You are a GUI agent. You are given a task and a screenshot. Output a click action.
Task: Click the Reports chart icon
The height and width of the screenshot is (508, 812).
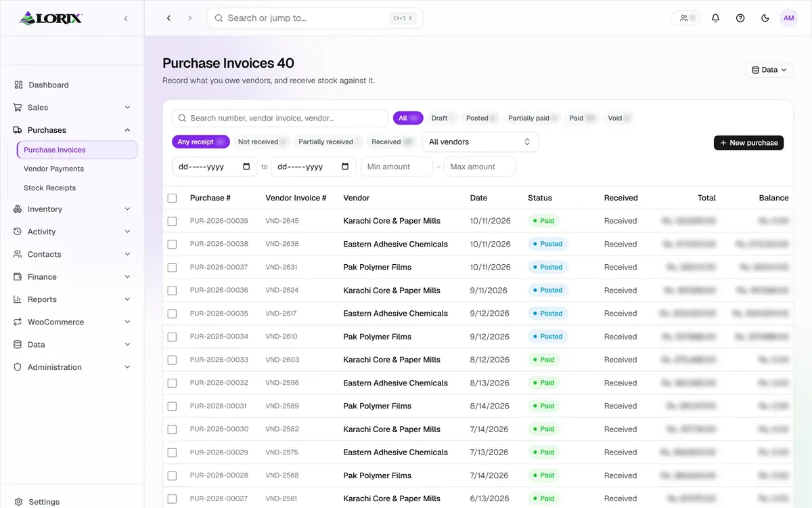18,299
